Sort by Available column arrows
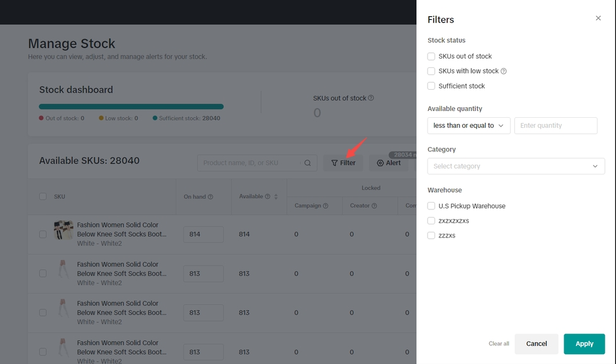The height and width of the screenshot is (364, 616). (276, 197)
